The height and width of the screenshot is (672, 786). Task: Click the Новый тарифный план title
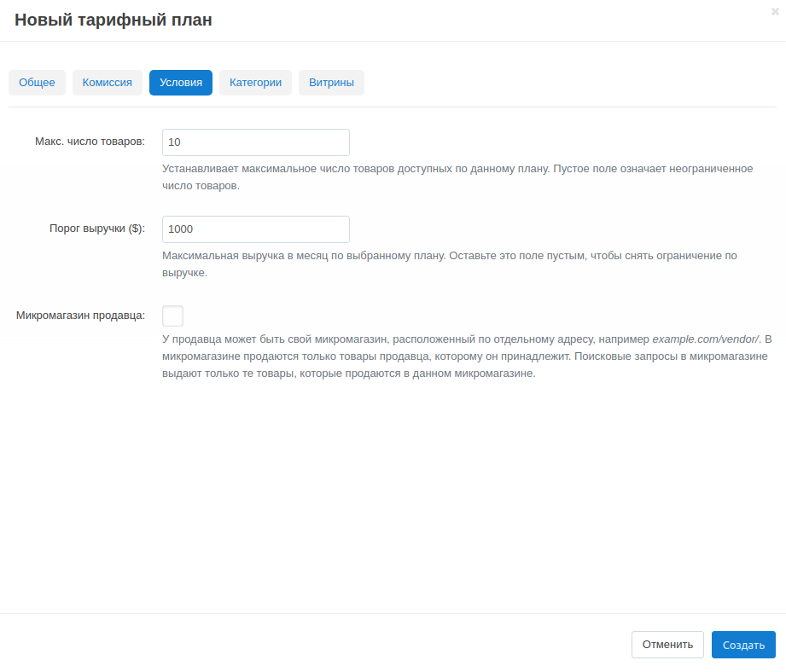click(114, 20)
